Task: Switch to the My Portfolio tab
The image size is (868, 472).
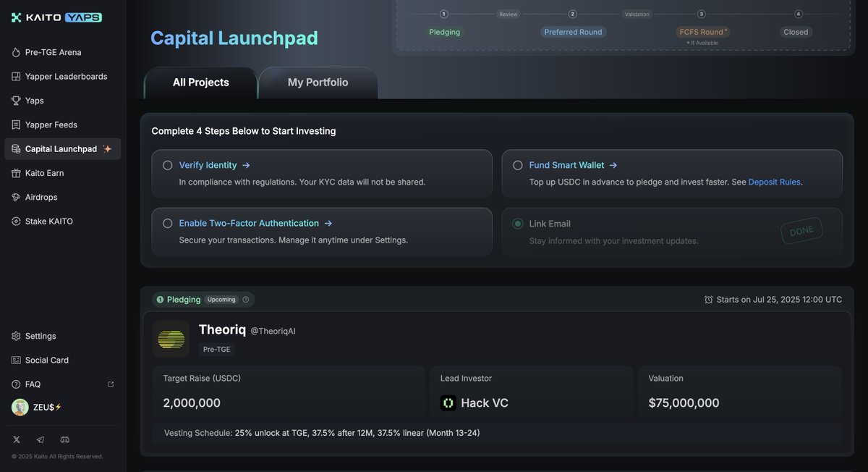Action: click(x=318, y=83)
